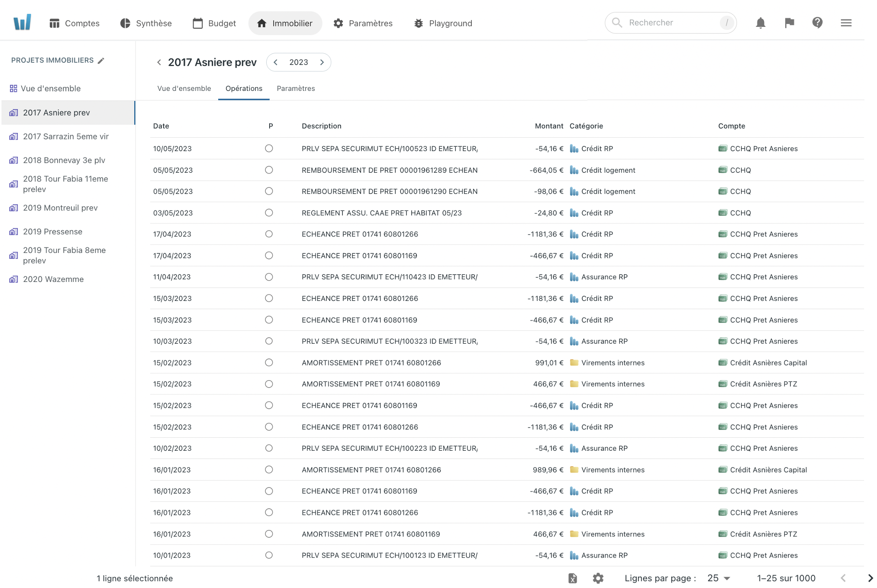Toggle the P circle for the 10/05/2023 row
Image resolution: width=877 pixels, height=588 pixels.
269,149
